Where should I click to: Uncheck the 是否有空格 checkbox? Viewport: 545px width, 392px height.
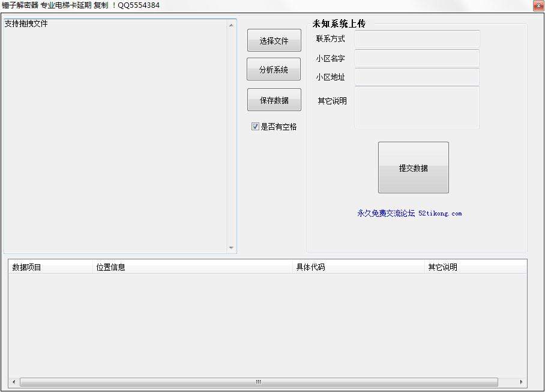[x=255, y=126]
